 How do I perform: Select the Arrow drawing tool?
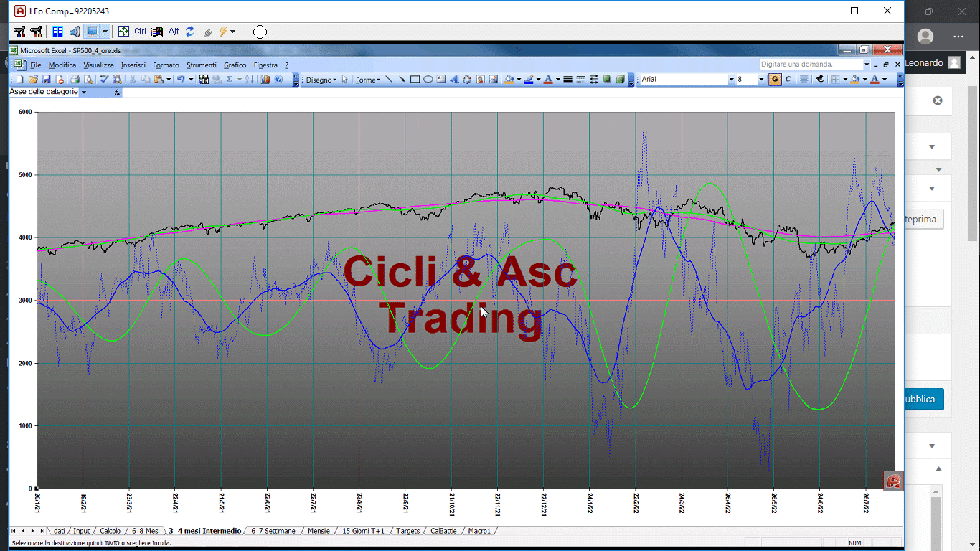click(x=402, y=79)
